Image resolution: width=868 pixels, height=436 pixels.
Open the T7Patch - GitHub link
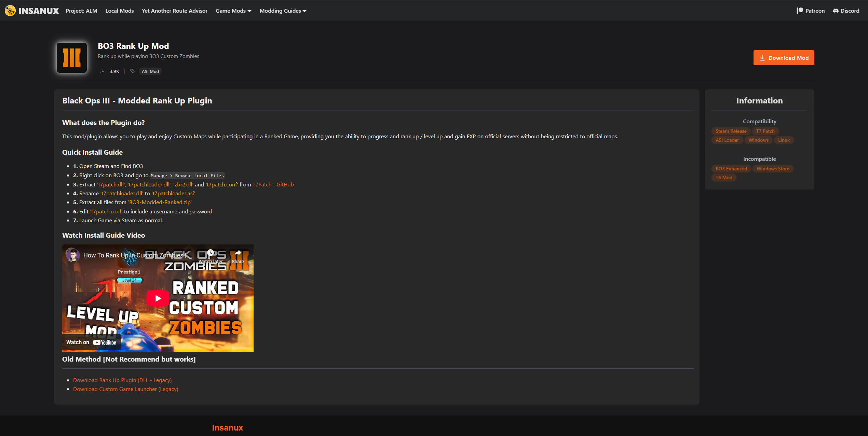(273, 184)
